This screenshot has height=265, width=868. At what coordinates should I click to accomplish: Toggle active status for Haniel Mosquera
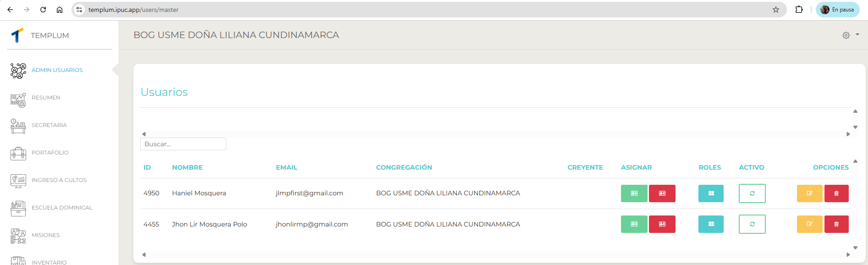pos(752,193)
